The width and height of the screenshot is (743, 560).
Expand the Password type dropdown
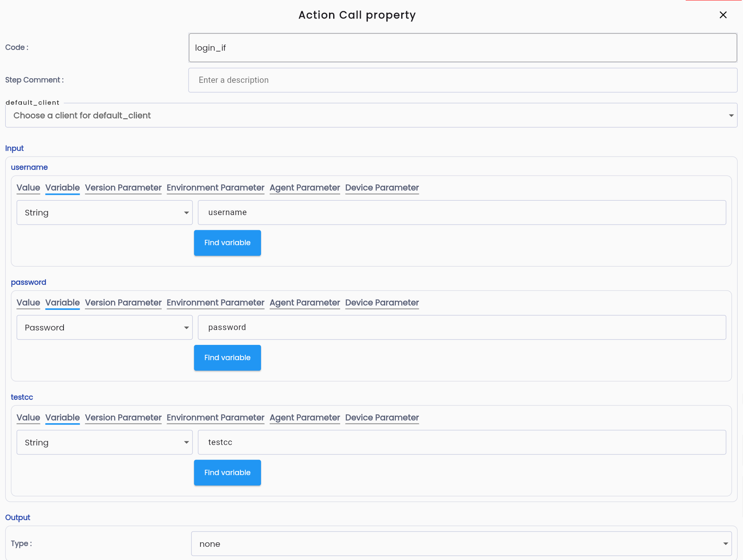pos(105,328)
